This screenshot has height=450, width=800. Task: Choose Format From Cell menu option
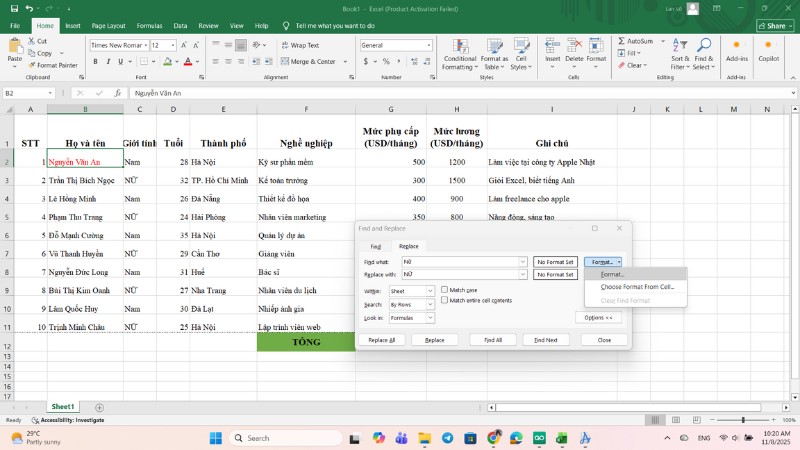pos(637,287)
